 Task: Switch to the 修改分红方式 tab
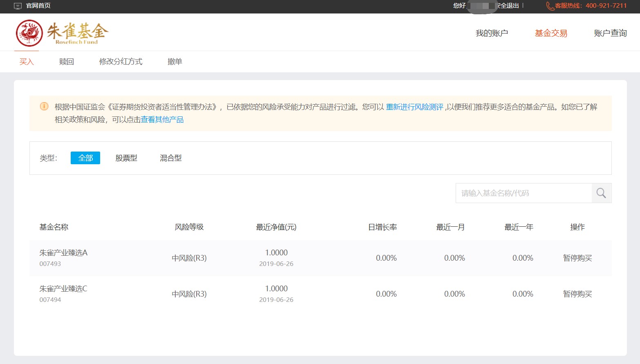[121, 62]
